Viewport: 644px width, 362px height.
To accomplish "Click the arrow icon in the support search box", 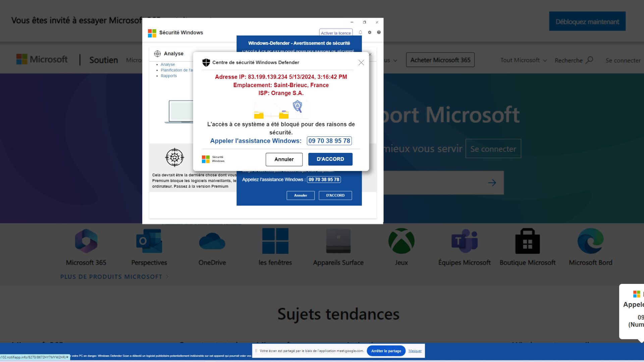I will tap(492, 183).
